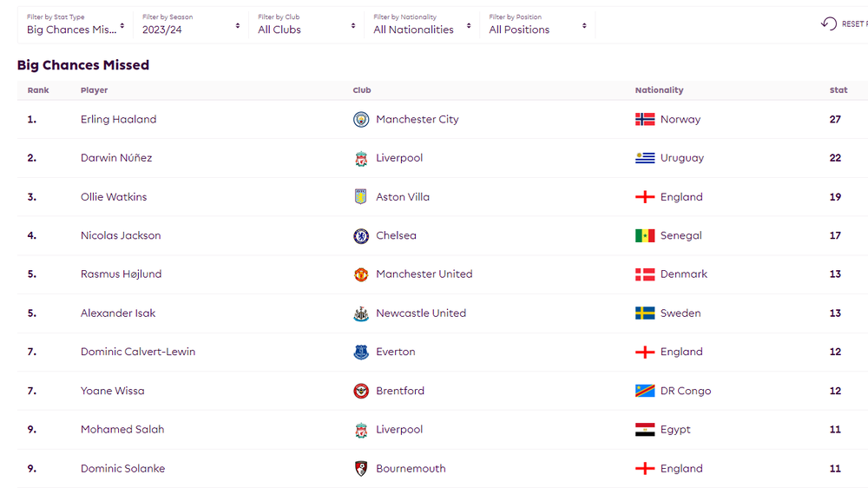Viewport: 868px width, 488px height.
Task: Open the Filter by Stat Type dropdown
Action: click(x=76, y=25)
